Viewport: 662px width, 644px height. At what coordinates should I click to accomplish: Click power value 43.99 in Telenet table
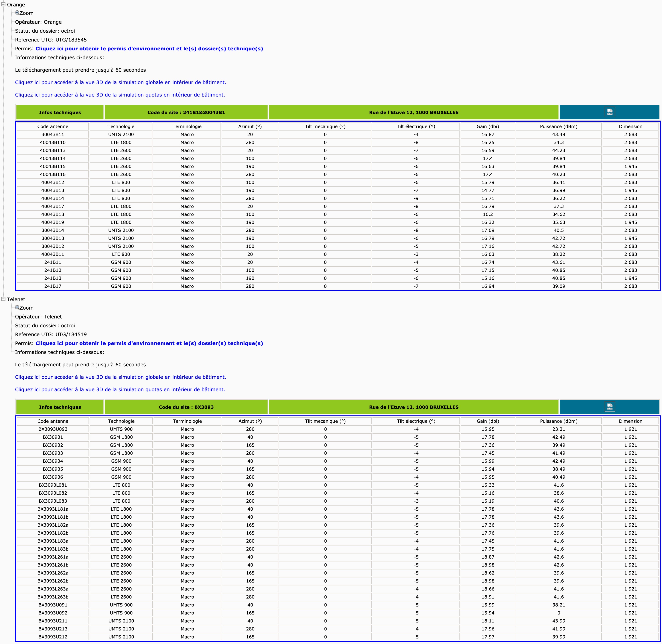[x=559, y=621]
